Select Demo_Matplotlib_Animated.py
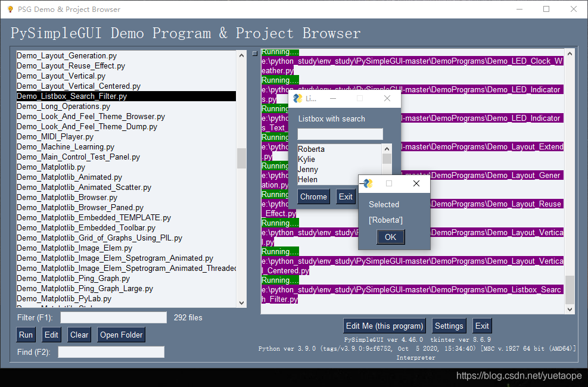The height and width of the screenshot is (387, 588). (126, 177)
